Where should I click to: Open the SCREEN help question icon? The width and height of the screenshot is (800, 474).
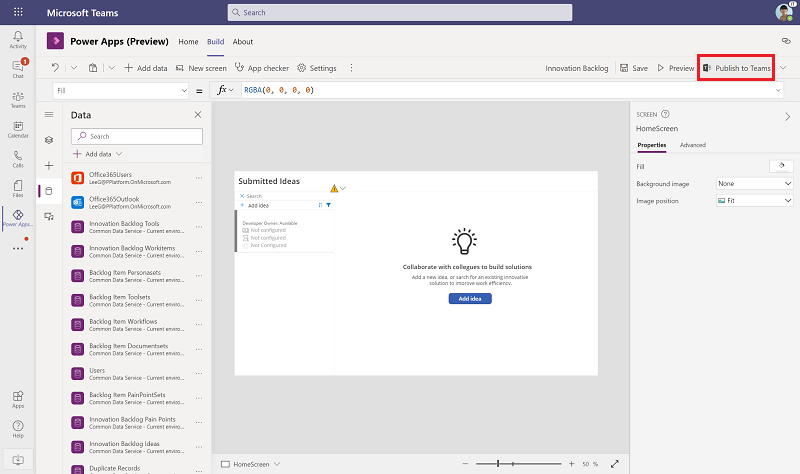pos(665,114)
